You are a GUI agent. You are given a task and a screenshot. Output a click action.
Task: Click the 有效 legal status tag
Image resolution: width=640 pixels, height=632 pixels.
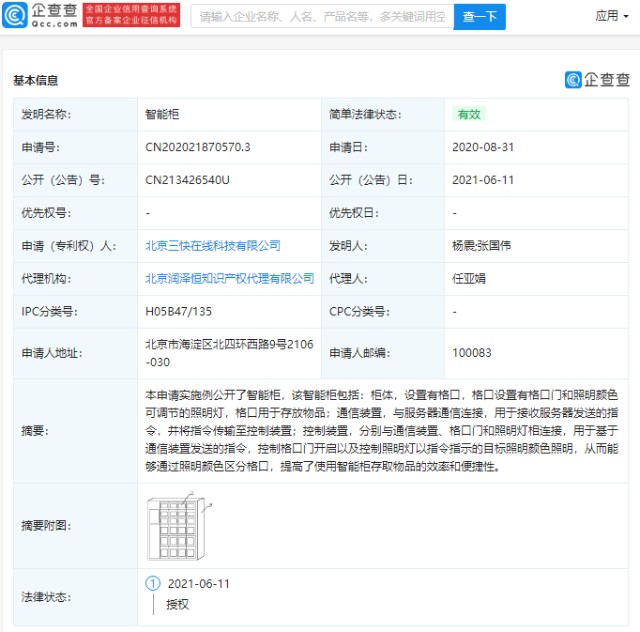(469, 114)
